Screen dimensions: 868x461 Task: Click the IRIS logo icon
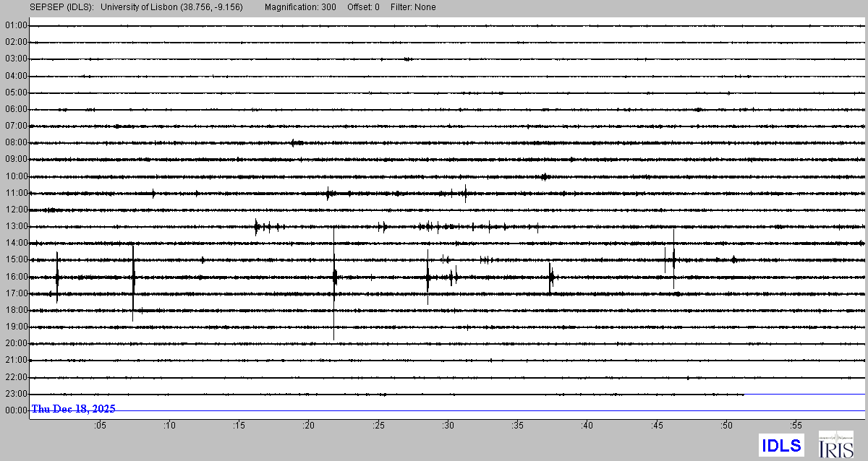tap(835, 444)
